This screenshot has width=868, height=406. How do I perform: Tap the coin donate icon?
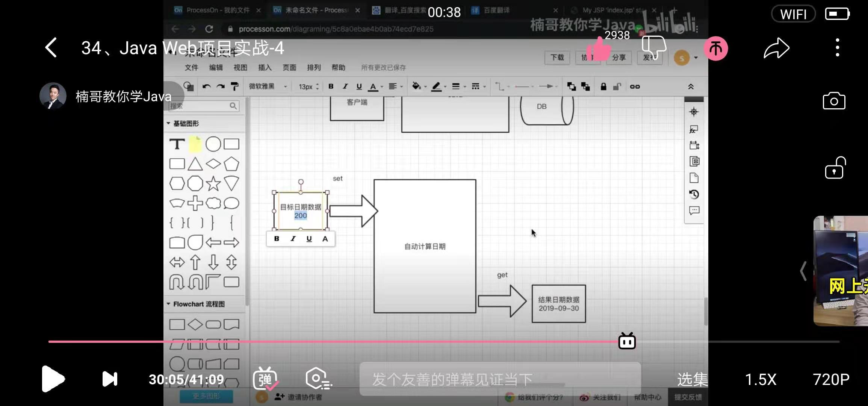715,48
